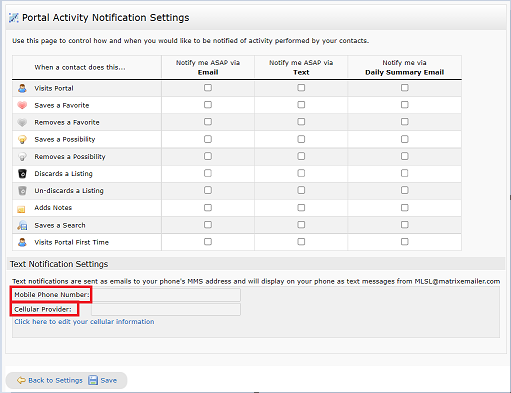Image resolution: width=511 pixels, height=393 pixels.
Task: Check Daily Summary for Saves a Favorite
Action: [x=405, y=105]
